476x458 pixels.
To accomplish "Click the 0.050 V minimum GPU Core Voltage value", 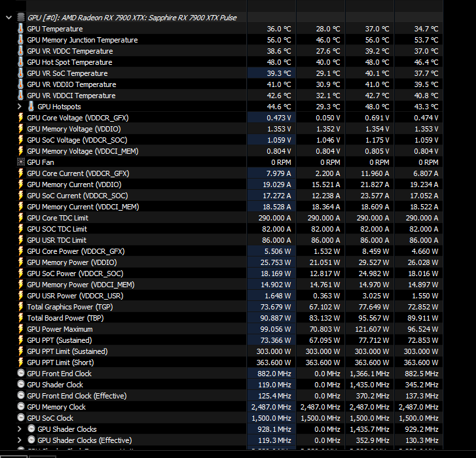I will pyautogui.click(x=328, y=118).
